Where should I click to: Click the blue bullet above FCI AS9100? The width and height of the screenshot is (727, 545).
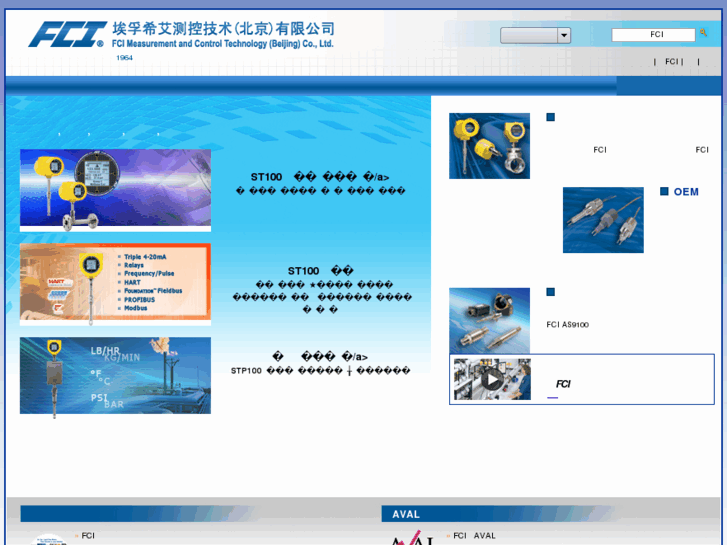pos(550,292)
